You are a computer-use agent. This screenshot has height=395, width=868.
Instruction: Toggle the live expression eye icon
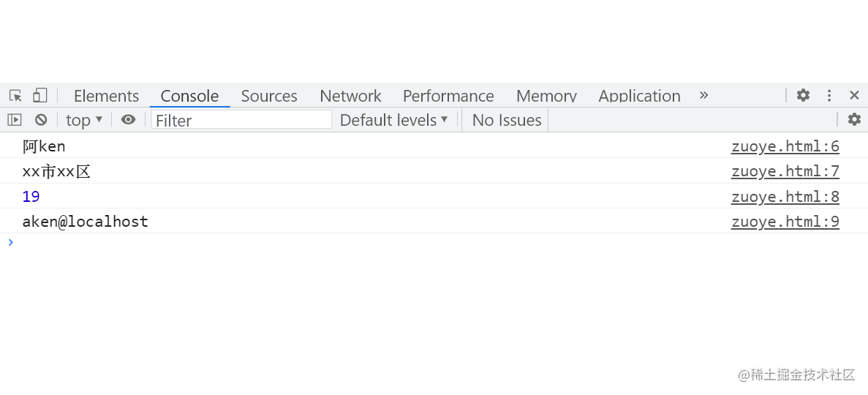tap(129, 120)
